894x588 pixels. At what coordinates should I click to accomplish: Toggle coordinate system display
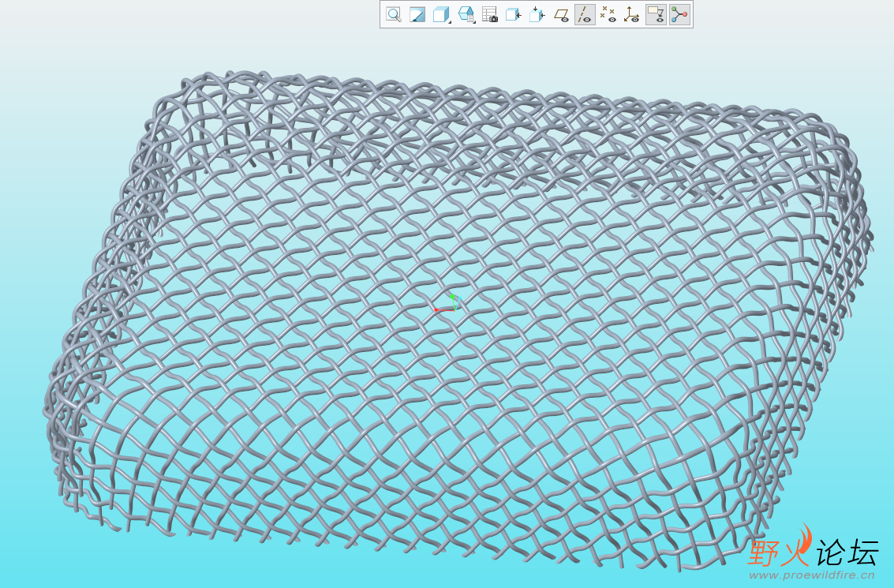pos(632,14)
